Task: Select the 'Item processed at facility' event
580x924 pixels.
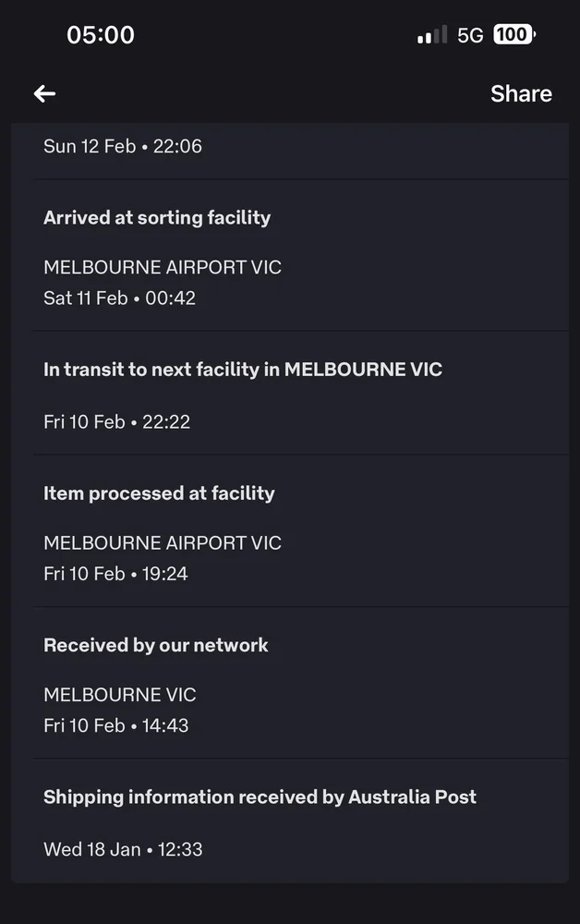Action: (159, 493)
